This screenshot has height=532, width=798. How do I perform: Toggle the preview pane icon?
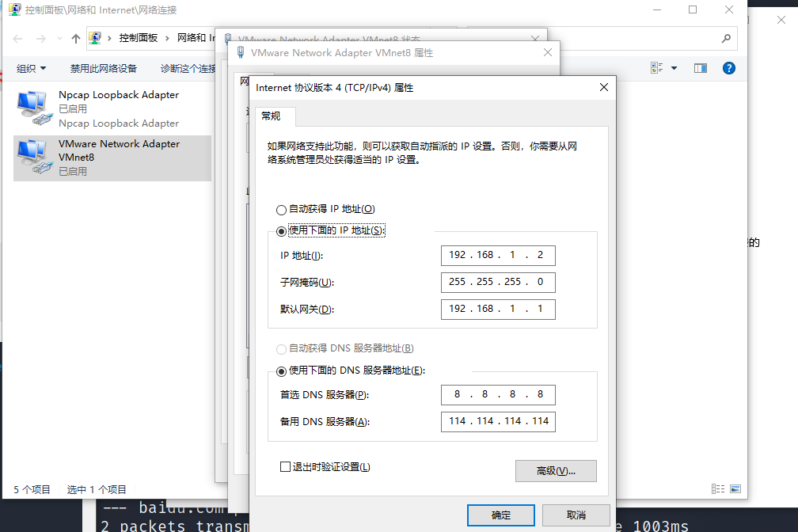pos(701,68)
